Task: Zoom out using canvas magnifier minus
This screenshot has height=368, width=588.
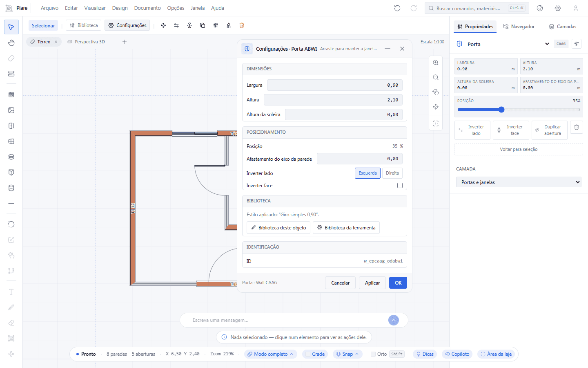Action: [x=436, y=77]
